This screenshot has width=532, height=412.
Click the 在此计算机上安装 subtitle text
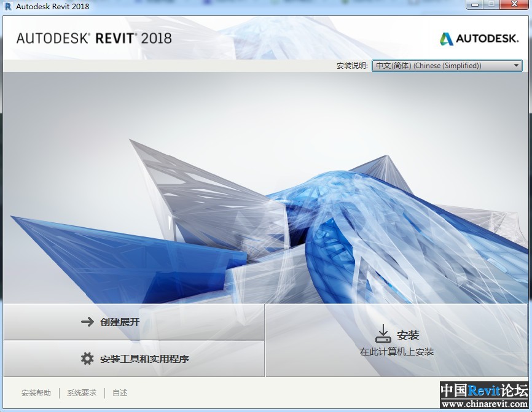click(397, 352)
